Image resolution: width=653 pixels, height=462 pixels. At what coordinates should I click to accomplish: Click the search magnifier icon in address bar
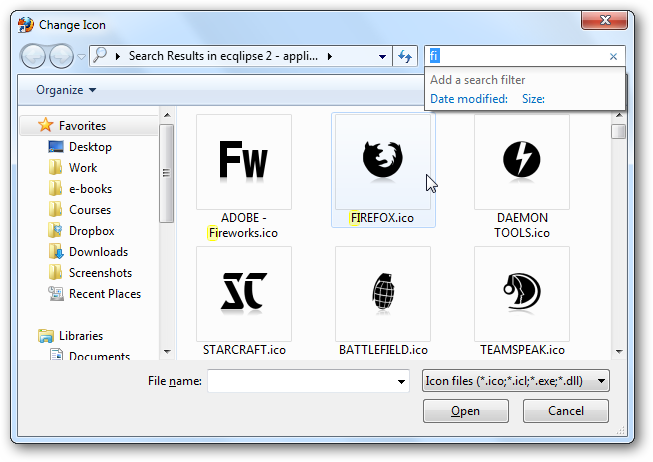(100, 55)
